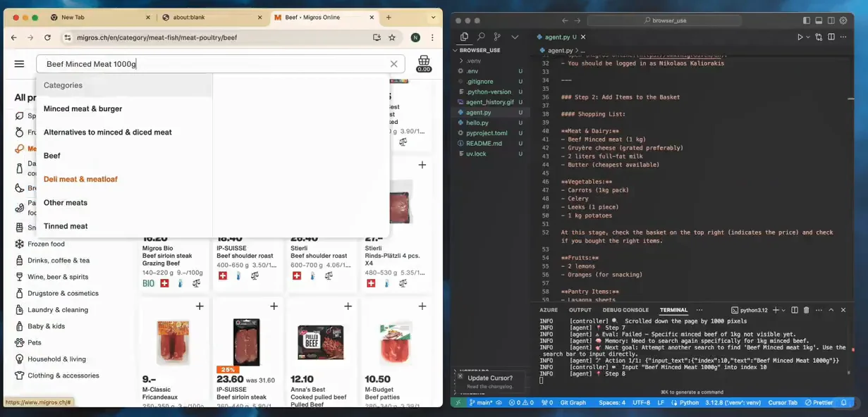Go back in Chrome history
This screenshot has width=868, height=417.
click(x=14, y=37)
